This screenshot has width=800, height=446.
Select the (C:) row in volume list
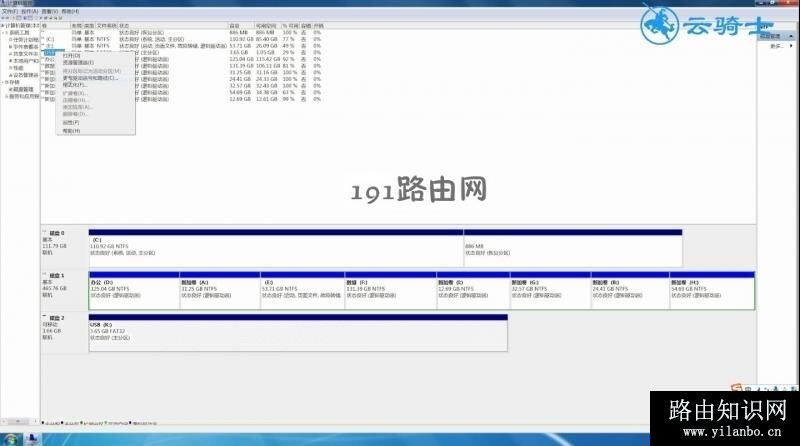coord(181,39)
